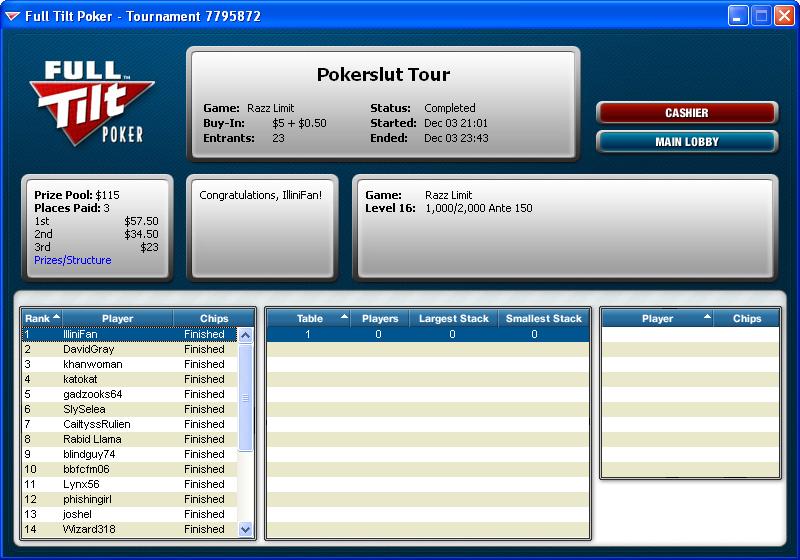
Task: Sort standings by Chips column header
Action: [214, 318]
